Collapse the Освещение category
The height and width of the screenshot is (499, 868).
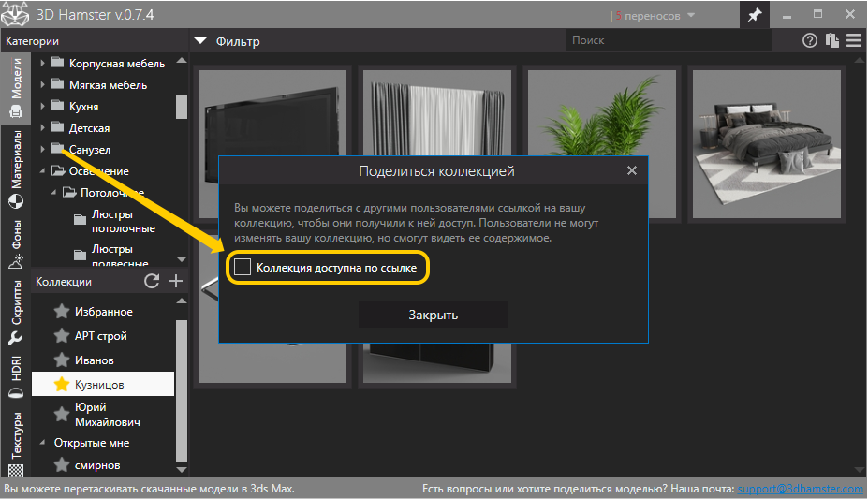(43, 171)
